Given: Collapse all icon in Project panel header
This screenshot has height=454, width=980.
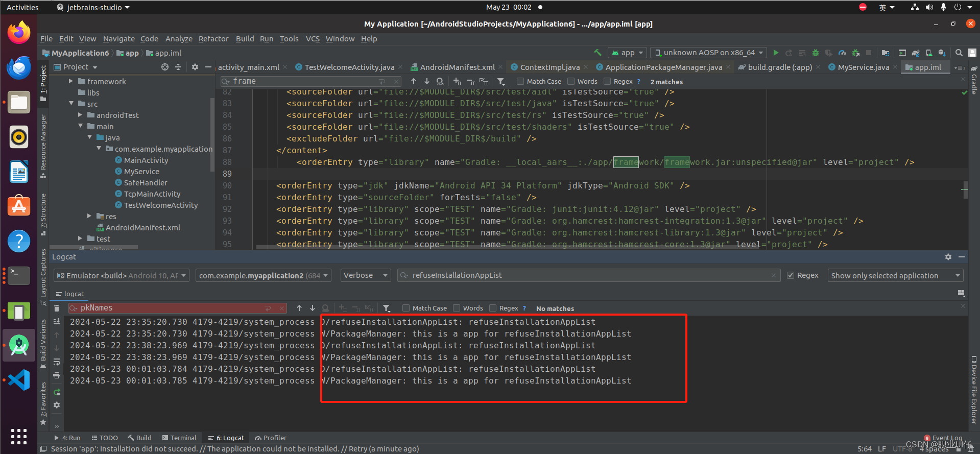Looking at the screenshot, I should point(178,67).
